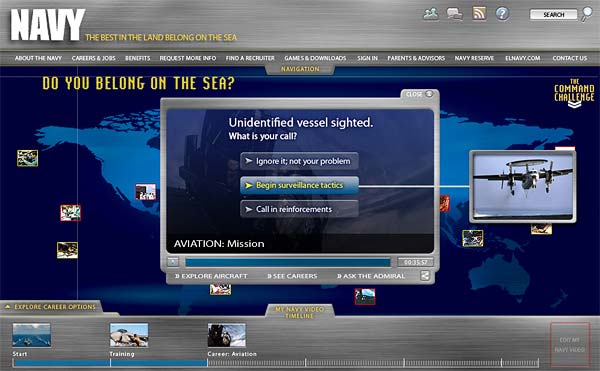
Task: Expand the Explore Career Options panel
Action: pos(51,307)
